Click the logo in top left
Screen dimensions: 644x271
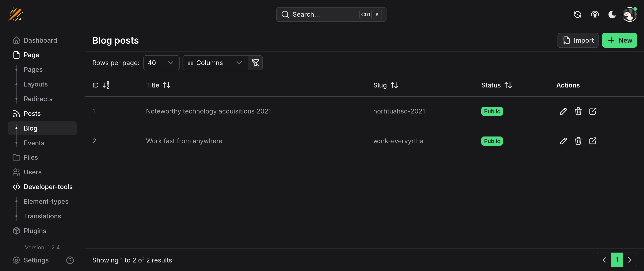15,14
